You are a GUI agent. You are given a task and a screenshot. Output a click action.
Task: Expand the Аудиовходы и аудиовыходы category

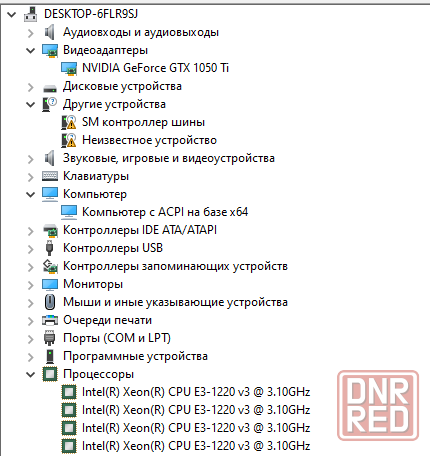pos(31,33)
